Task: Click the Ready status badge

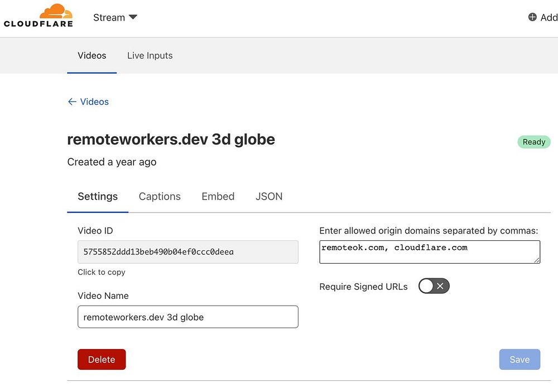Action: [534, 142]
